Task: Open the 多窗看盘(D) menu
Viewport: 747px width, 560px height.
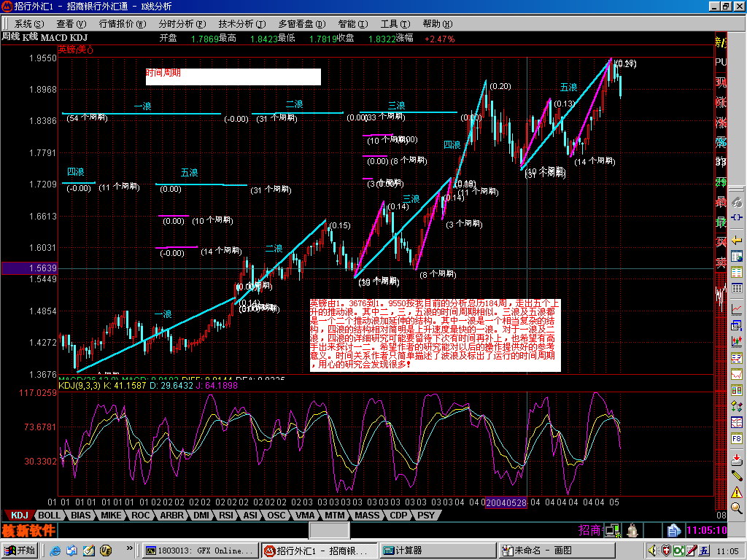Action: pos(302,24)
